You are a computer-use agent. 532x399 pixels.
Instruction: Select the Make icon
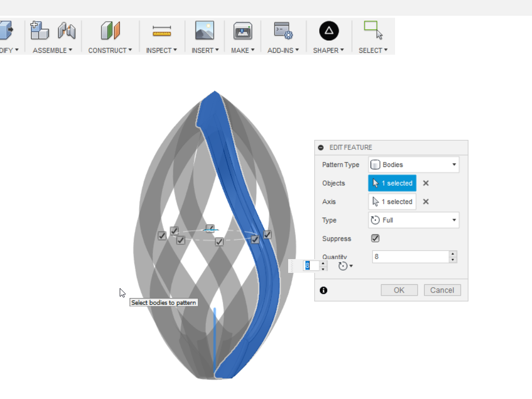(x=242, y=31)
